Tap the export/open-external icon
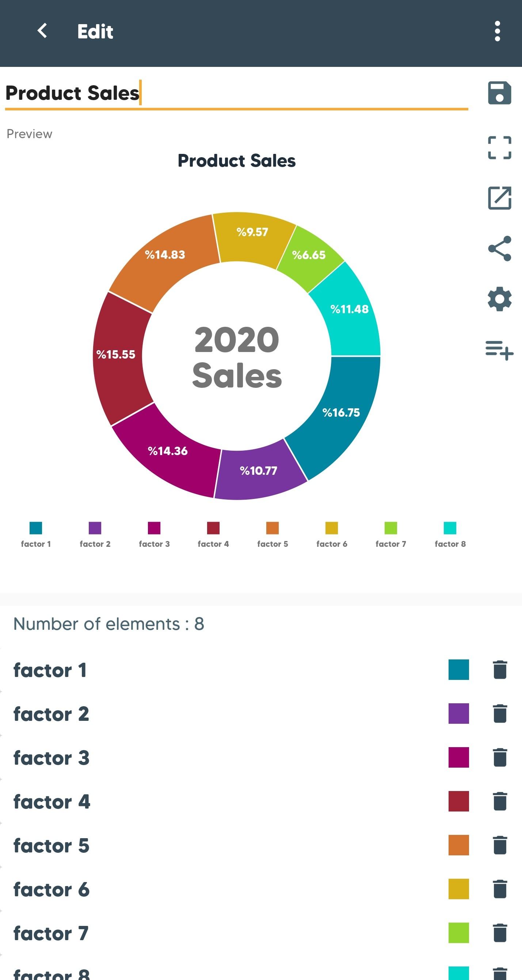 click(499, 198)
